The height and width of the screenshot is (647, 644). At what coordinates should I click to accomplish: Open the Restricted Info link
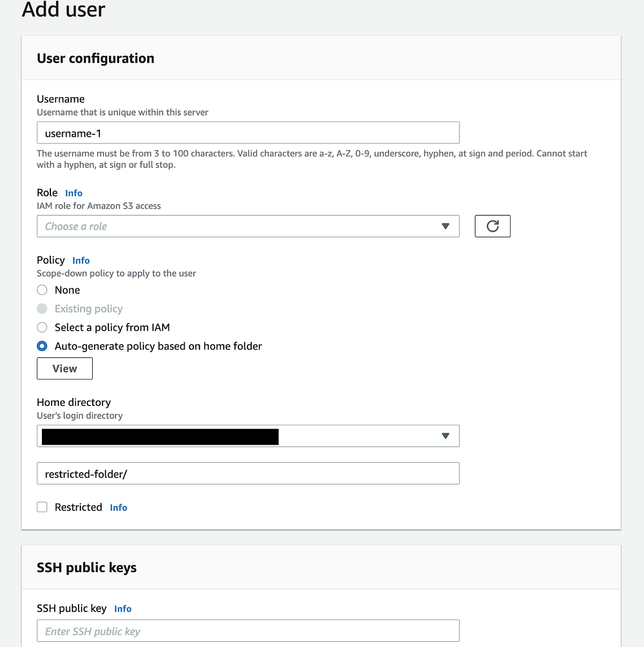[x=118, y=507]
